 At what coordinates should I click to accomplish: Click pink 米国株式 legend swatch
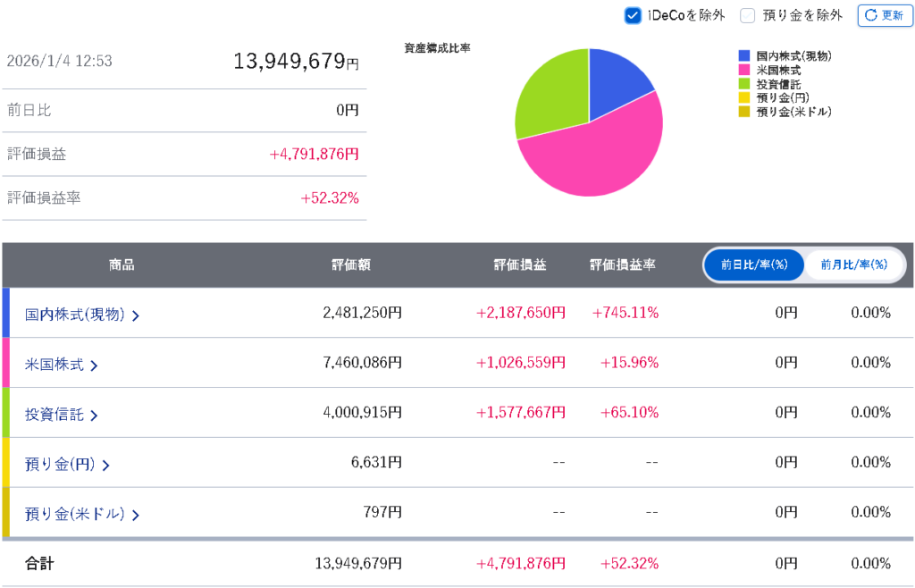pyautogui.click(x=744, y=70)
